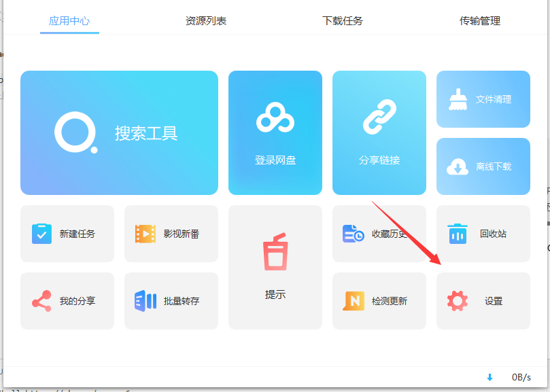
Task: Select the 应用中心 tab
Action: point(69,21)
